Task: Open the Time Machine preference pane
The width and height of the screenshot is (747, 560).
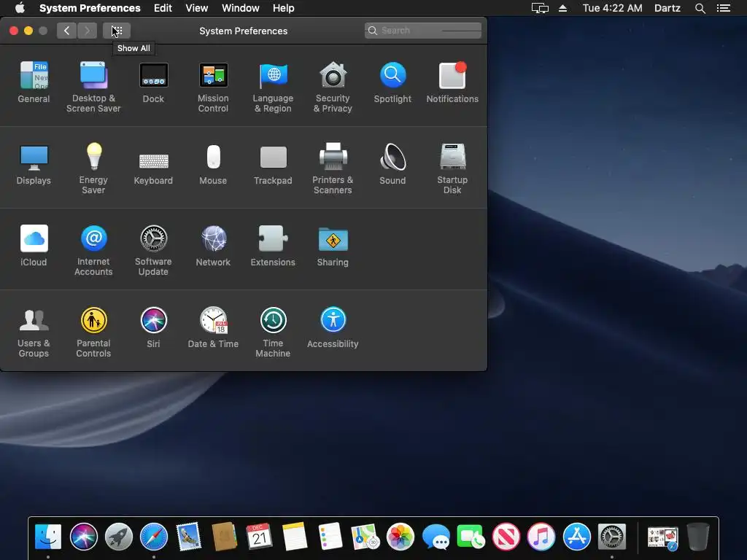Action: 273,332
